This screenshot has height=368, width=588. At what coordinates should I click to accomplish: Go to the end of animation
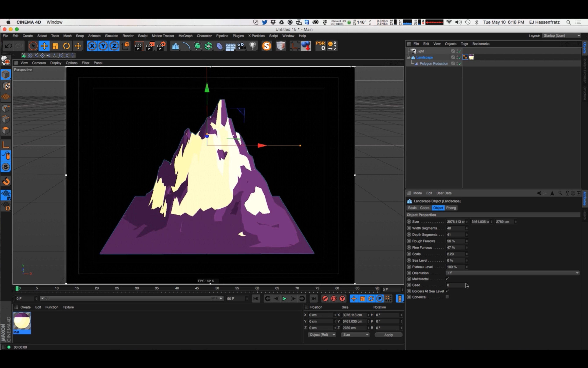pos(314,299)
